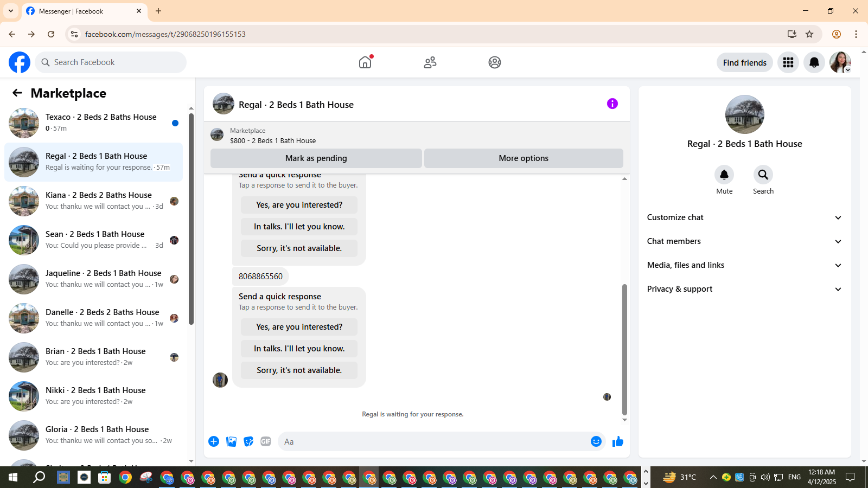Reload the page in Chrome

pos(51,34)
